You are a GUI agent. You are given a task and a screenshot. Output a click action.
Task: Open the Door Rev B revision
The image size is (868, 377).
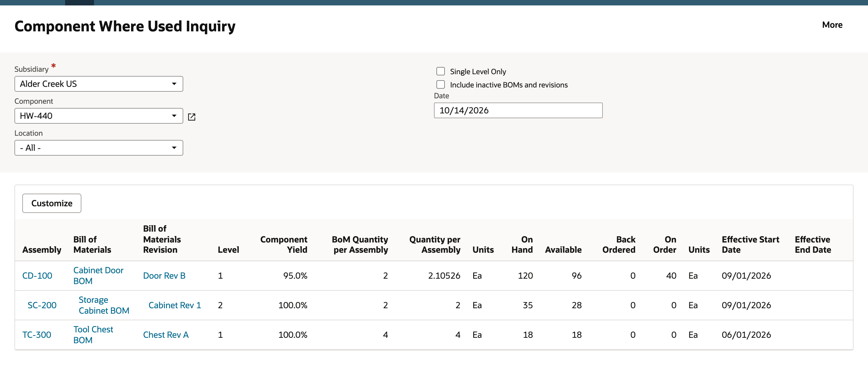click(164, 275)
